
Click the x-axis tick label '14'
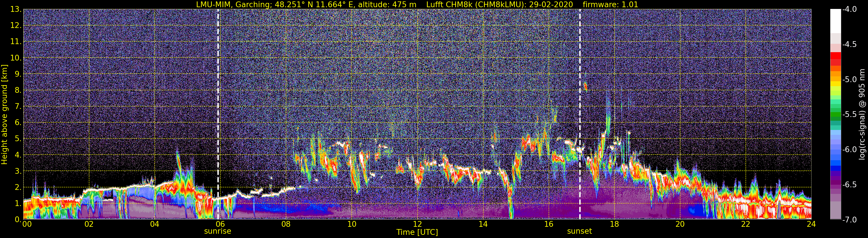[483, 224]
